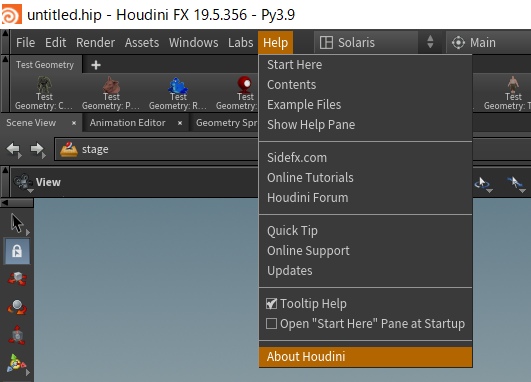The image size is (531, 382).
Task: Choose Show Help Pane
Action: tap(366, 125)
